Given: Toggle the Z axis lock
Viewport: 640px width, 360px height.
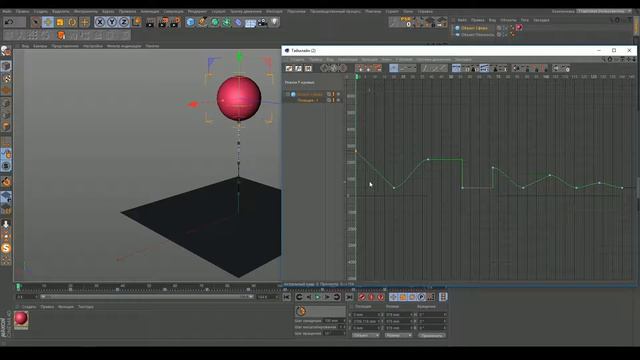Looking at the screenshot, I should [124, 22].
